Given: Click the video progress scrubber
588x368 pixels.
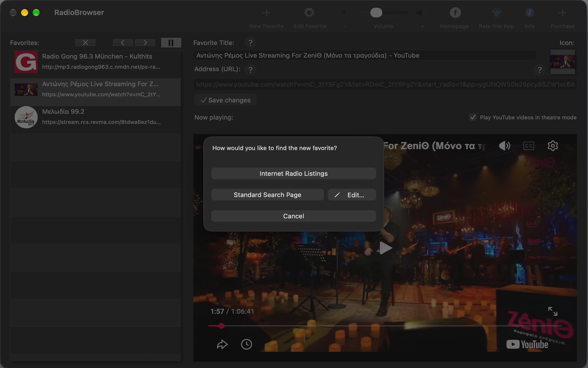Looking at the screenshot, I should coord(221,326).
